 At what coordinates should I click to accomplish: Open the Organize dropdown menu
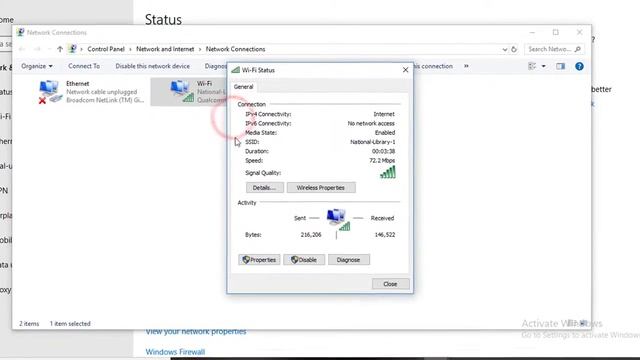point(37,66)
